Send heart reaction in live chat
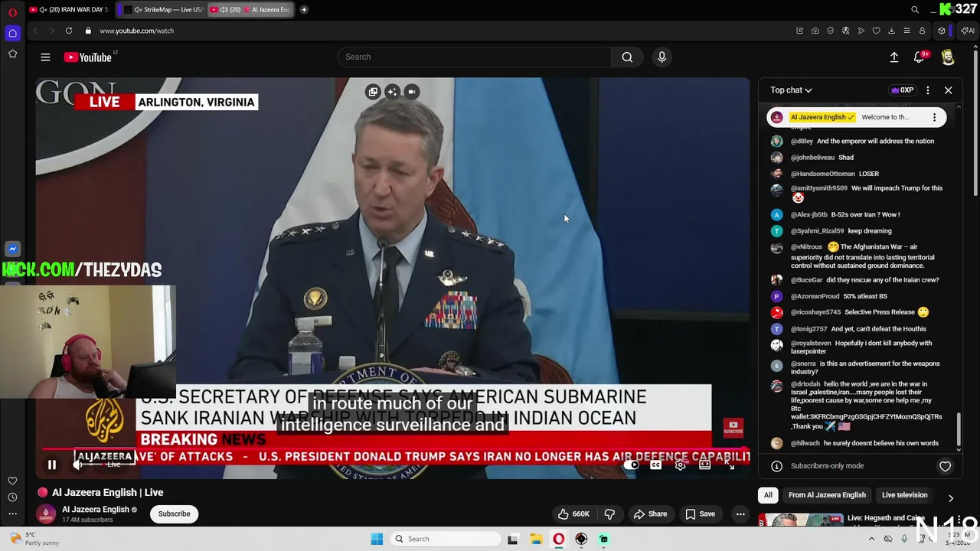 (945, 466)
